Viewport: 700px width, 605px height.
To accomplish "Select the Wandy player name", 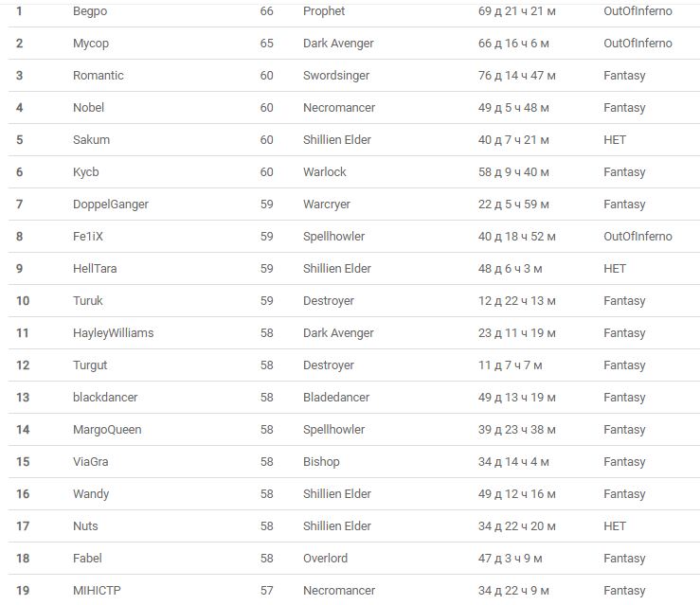I will click(x=91, y=494).
